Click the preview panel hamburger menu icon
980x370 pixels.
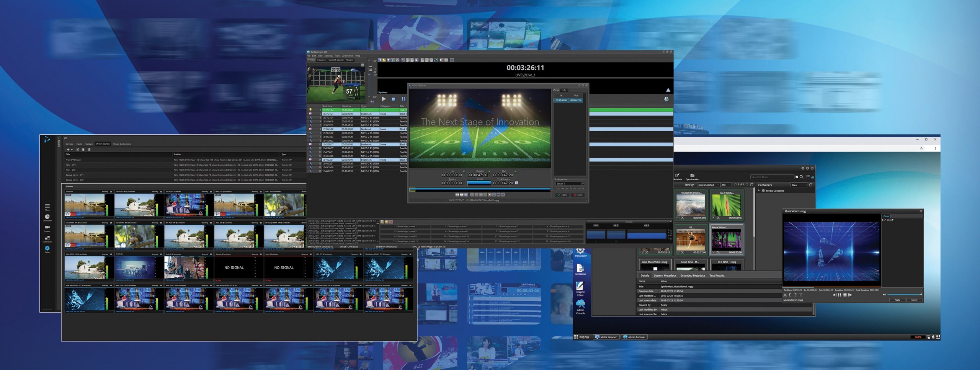pyautogui.click(x=363, y=65)
